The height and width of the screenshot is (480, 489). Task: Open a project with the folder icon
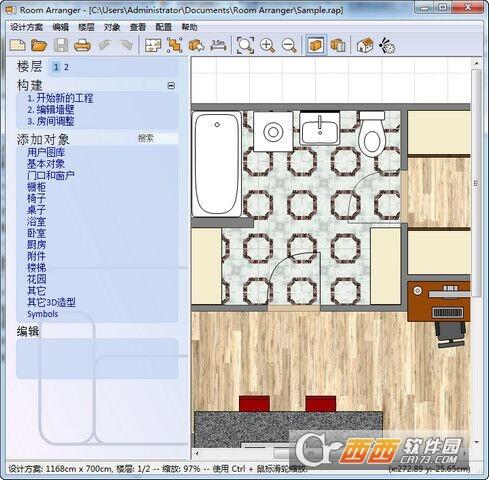point(39,45)
